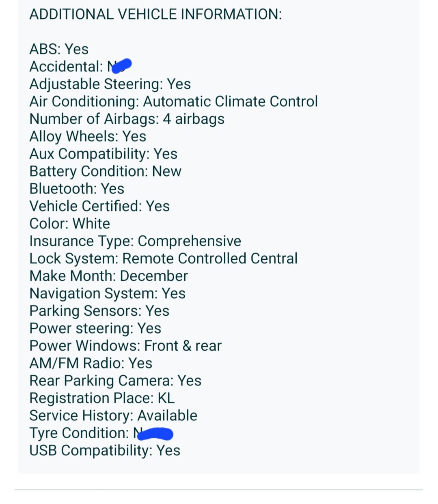Click the Vehicle Certified: Yes text
438x504 pixels.
click(x=99, y=206)
